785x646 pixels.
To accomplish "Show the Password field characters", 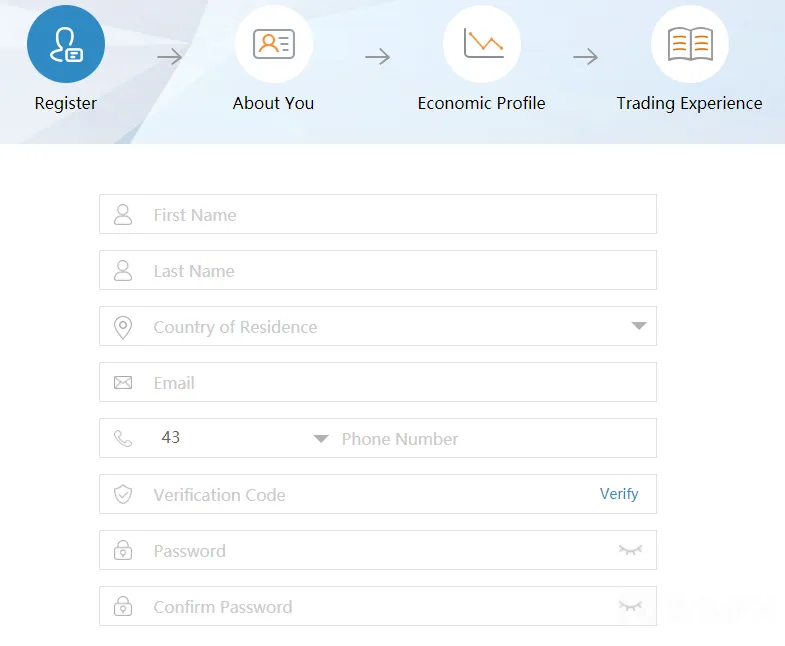I will coord(630,550).
